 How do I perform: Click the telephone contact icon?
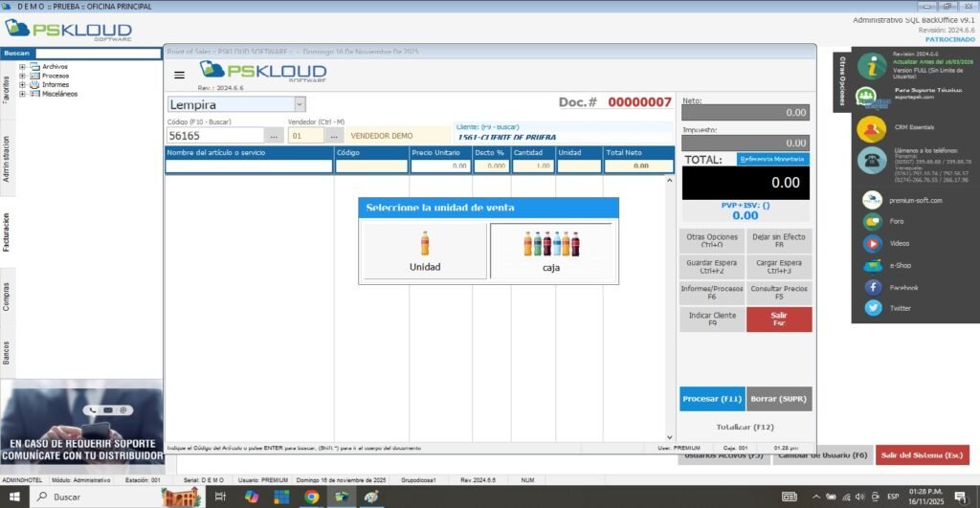click(871, 160)
